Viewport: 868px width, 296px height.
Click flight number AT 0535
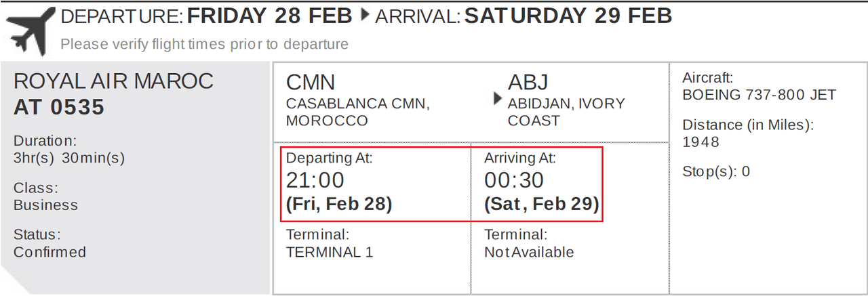point(59,107)
